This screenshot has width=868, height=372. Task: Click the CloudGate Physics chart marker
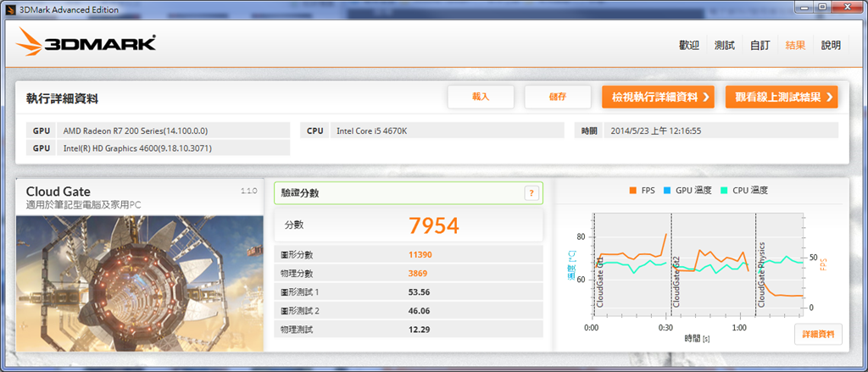click(761, 274)
